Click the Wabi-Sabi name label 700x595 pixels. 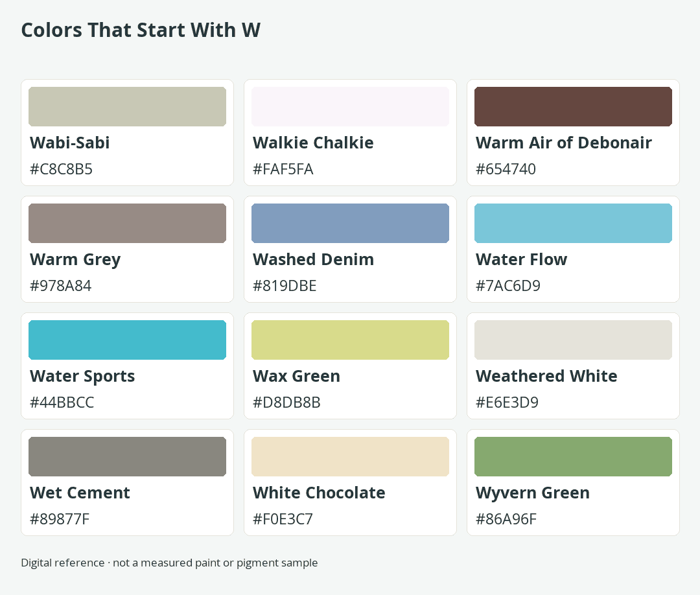point(69,143)
